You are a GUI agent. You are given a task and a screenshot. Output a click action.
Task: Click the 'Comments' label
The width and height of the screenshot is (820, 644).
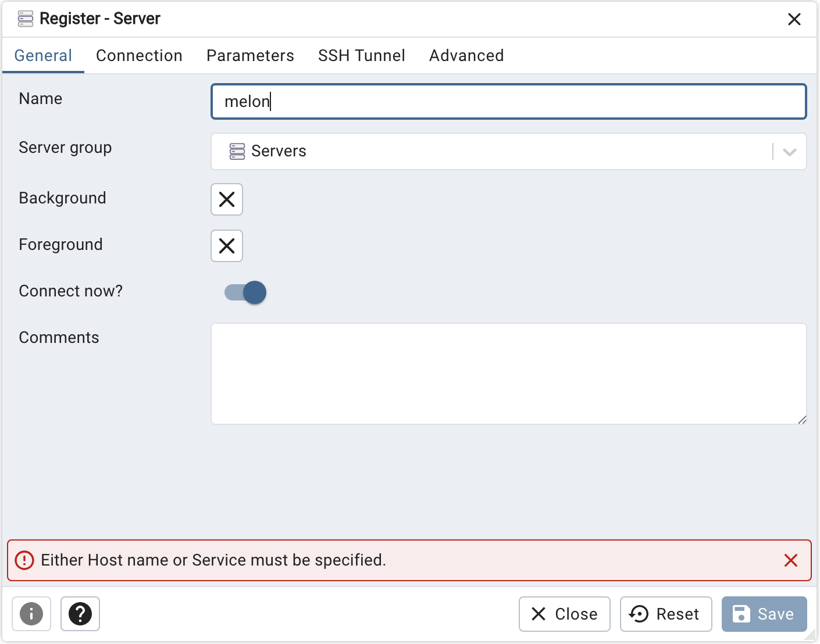(59, 338)
